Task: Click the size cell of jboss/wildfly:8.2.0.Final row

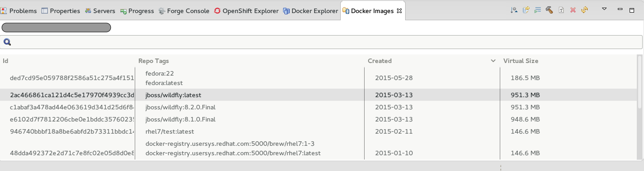Action: click(x=525, y=107)
